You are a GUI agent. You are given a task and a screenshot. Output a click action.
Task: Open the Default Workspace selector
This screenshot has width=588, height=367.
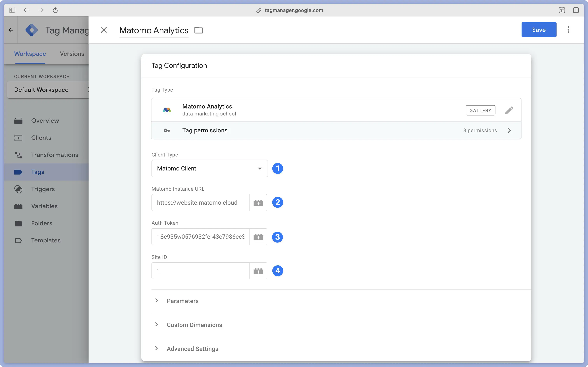48,90
